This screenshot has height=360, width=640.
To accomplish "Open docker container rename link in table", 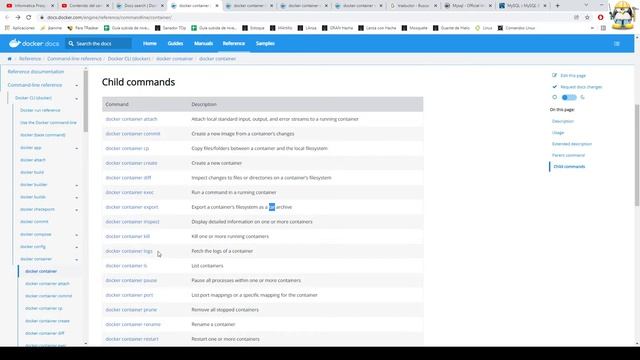I will pos(133,324).
